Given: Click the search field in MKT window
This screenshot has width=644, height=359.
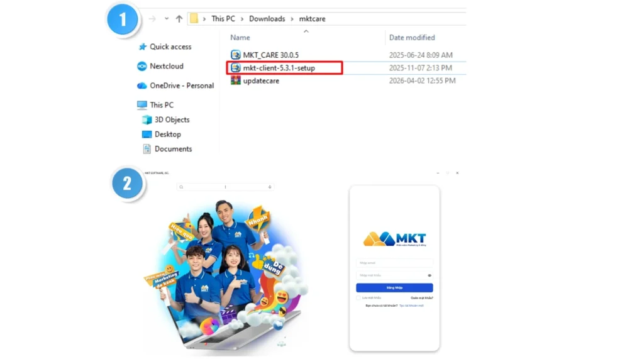Looking at the screenshot, I should (x=226, y=187).
